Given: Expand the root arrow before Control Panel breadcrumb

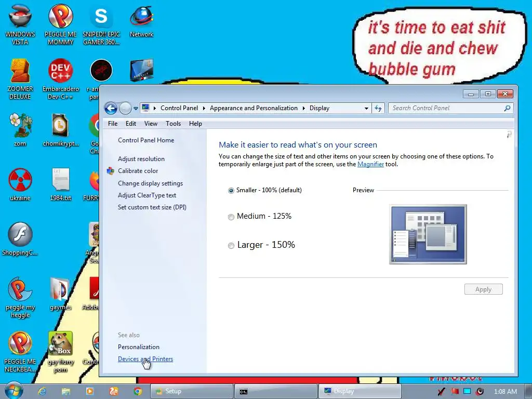Looking at the screenshot, I should tap(155, 108).
